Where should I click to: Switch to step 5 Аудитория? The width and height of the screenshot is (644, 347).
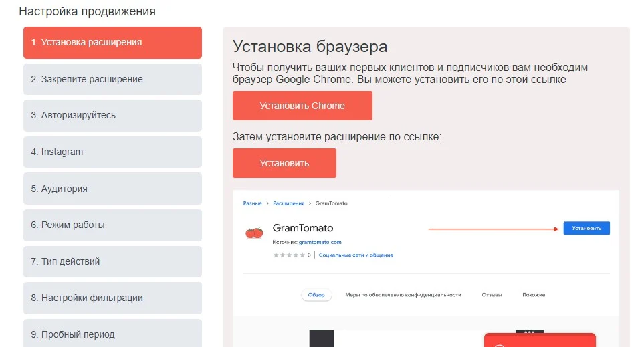click(x=112, y=189)
